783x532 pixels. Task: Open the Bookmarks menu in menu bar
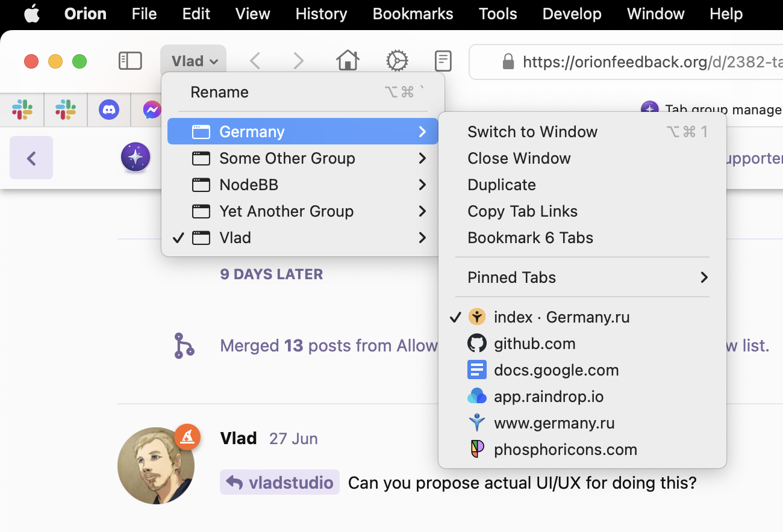pos(413,14)
